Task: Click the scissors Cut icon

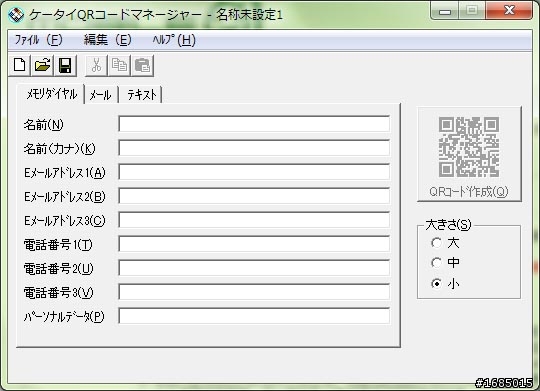Action: click(96, 65)
